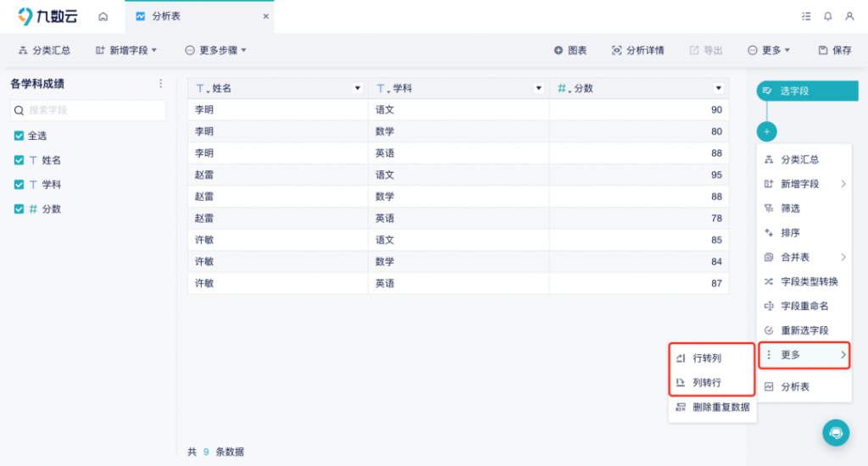Open the three-dot menu beside 各学科成绩
This screenshot has width=868, height=466.
(161, 84)
